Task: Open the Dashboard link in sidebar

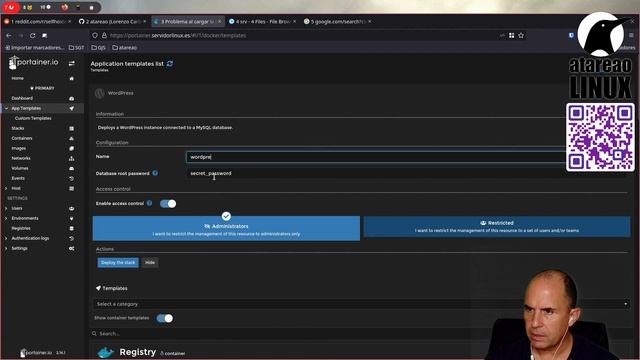Action: [x=22, y=98]
